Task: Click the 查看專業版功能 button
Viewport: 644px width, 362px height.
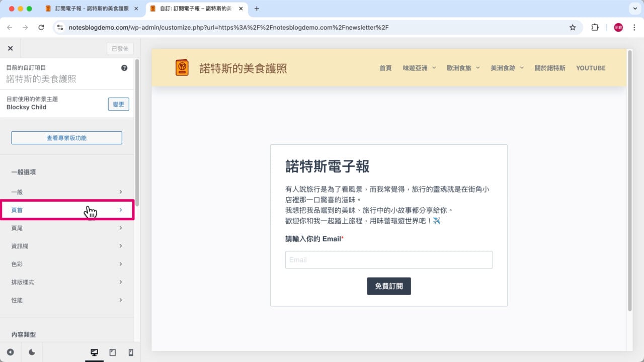Action: pyautogui.click(x=66, y=137)
